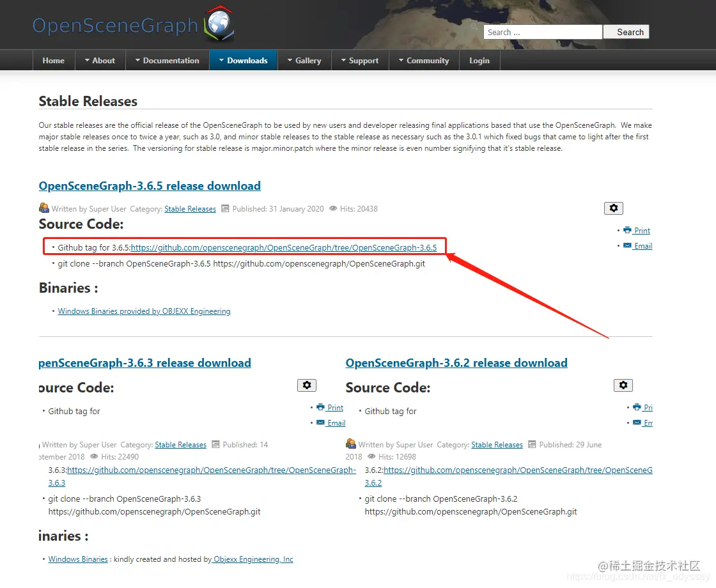Screen dimensions: 716x588
Task: Open gear settings for 3.6.5 release
Action: pyautogui.click(x=613, y=208)
